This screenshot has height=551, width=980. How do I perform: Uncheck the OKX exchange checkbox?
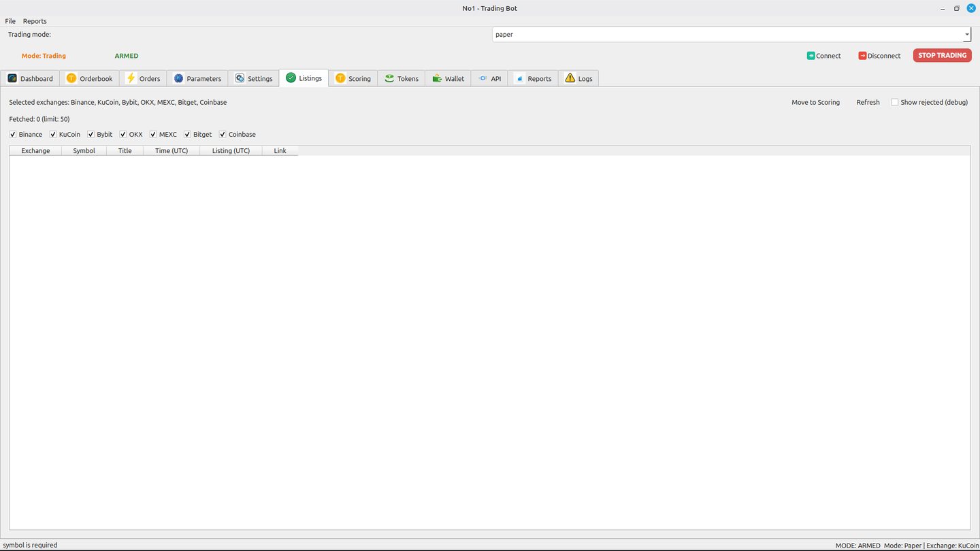click(x=123, y=134)
